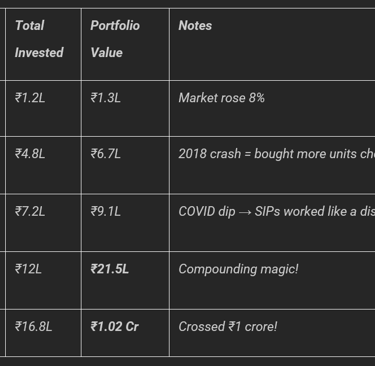Click the Market rose 8% note
The height and width of the screenshot is (366, 375).
[x=222, y=98]
